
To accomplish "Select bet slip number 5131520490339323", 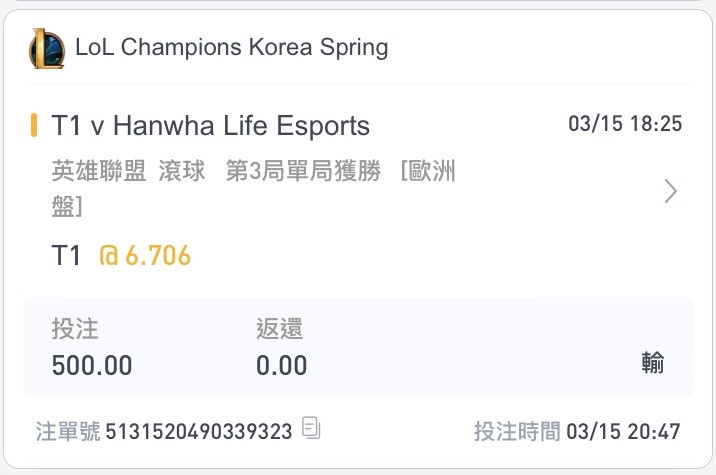I will click(199, 432).
